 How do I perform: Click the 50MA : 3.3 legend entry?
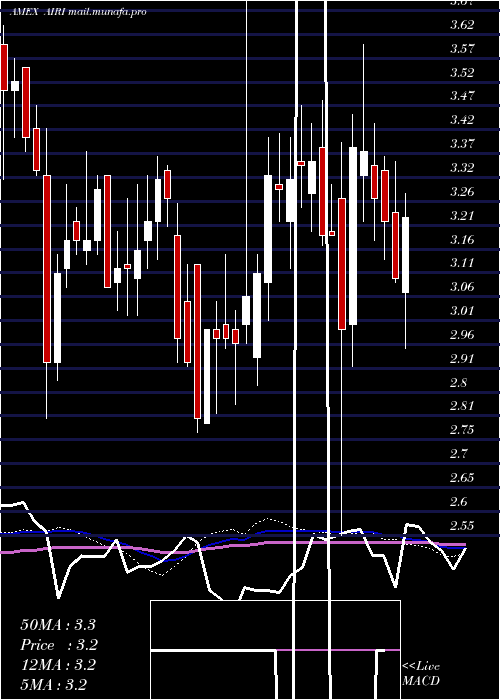(x=58, y=625)
